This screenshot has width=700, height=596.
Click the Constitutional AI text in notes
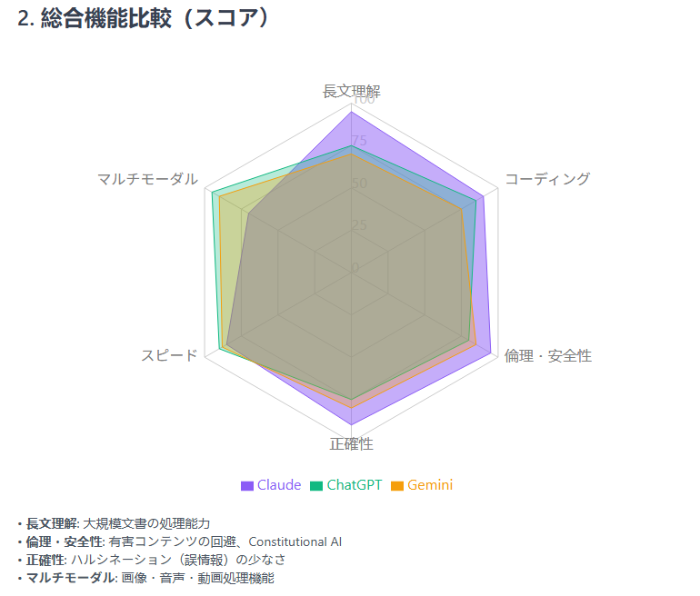[295, 541]
